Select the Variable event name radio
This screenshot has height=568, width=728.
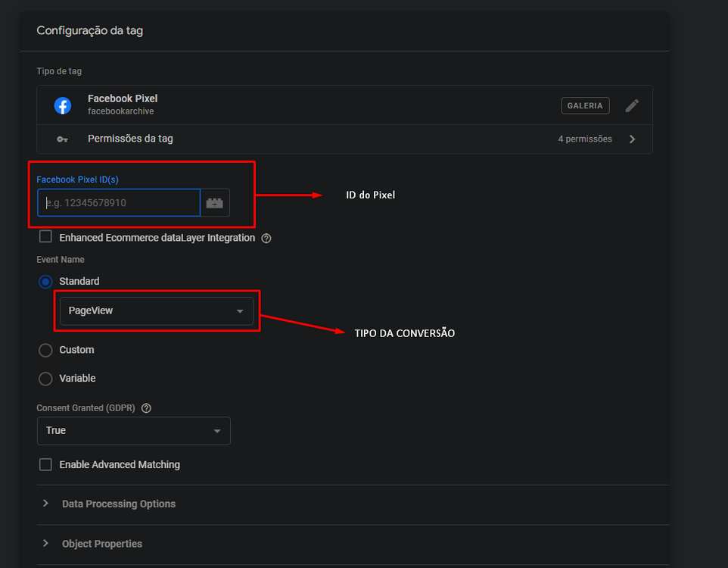click(x=45, y=379)
